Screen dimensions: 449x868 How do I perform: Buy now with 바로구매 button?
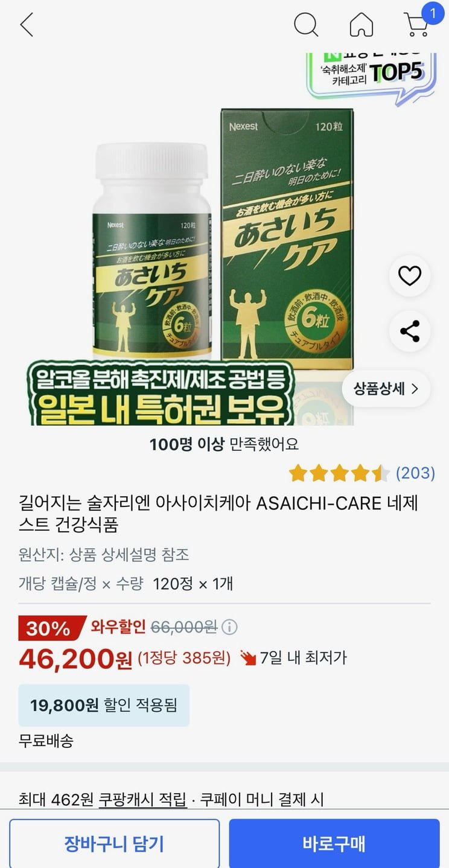[x=334, y=843]
